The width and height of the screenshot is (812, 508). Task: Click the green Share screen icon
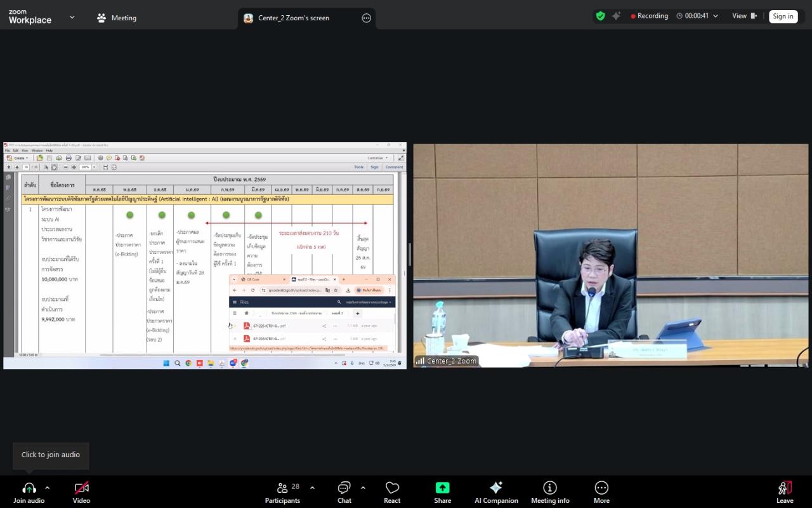click(x=442, y=488)
